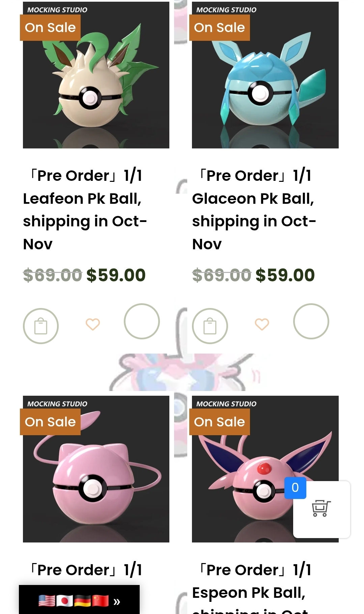Image resolution: width=364 pixels, height=614 pixels.
Task: Click On Sale badge on Espeon ball
Action: [x=219, y=422]
